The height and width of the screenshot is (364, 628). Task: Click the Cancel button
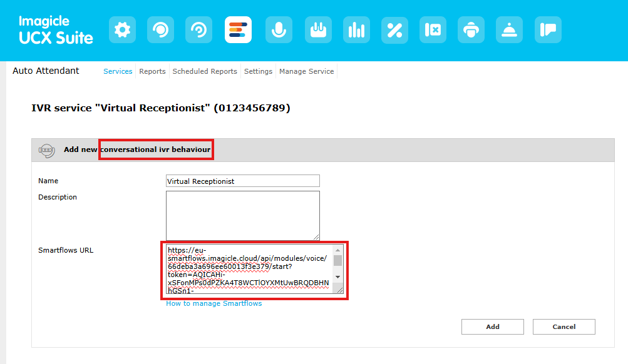(x=564, y=326)
